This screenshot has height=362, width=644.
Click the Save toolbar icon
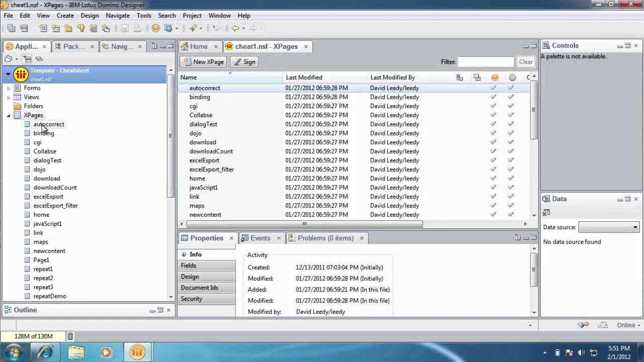click(x=124, y=29)
